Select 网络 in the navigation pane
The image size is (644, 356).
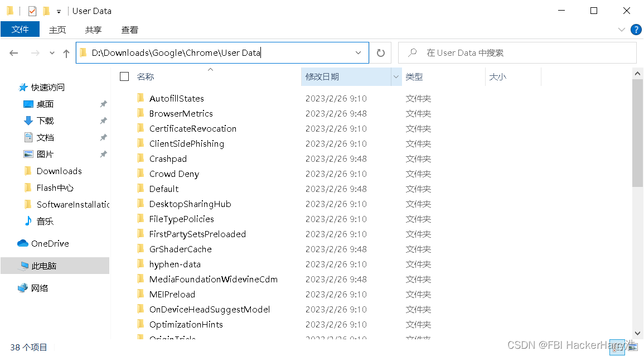coord(40,288)
